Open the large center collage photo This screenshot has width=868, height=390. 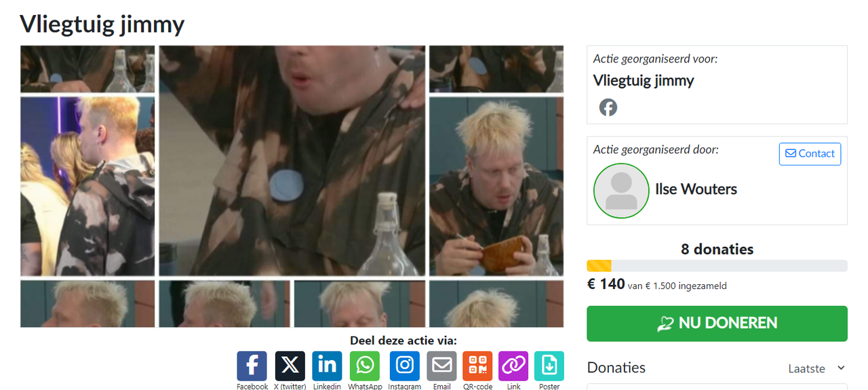292,161
